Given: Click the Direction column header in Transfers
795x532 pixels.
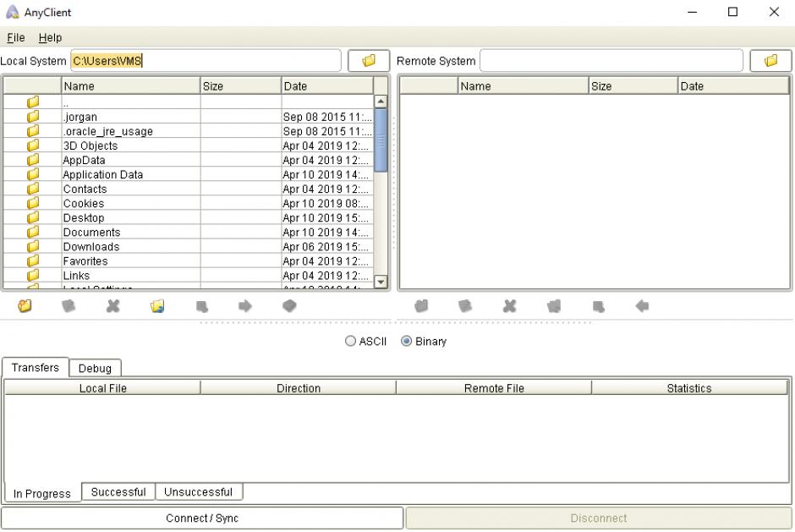Looking at the screenshot, I should click(x=298, y=388).
